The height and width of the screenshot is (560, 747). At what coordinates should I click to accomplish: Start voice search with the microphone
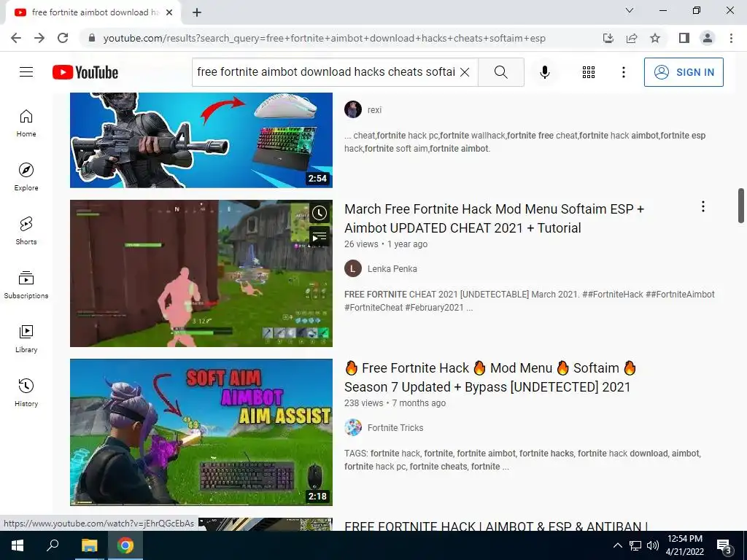(x=544, y=72)
